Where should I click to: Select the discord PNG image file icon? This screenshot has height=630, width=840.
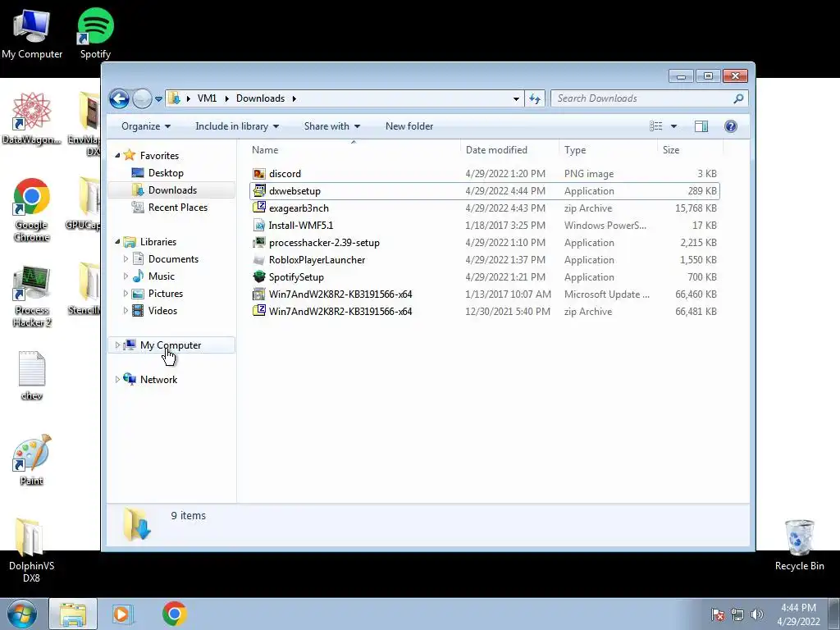259,174
